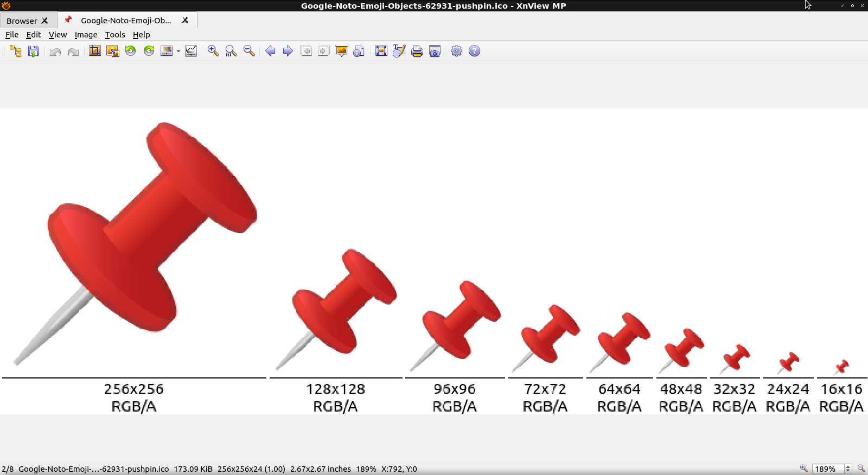Screen dimensions: 868x475
Task: Click the 189% zoom input field
Action: coord(828,468)
